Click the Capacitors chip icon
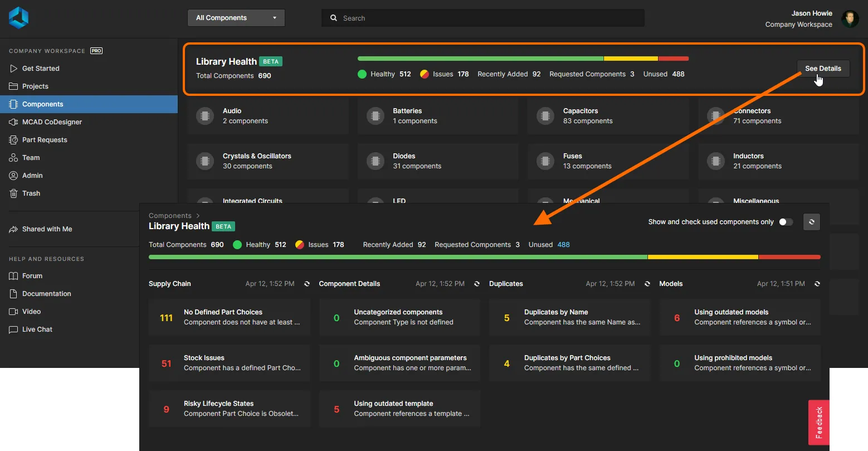 (x=545, y=116)
